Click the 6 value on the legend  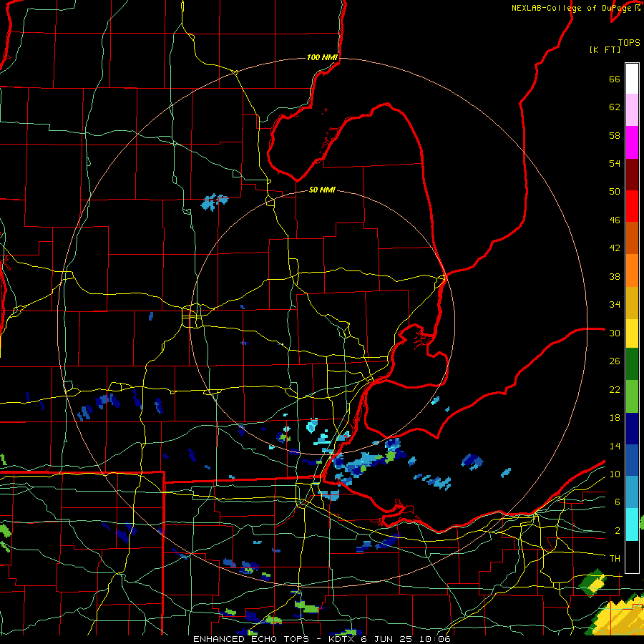click(x=617, y=502)
